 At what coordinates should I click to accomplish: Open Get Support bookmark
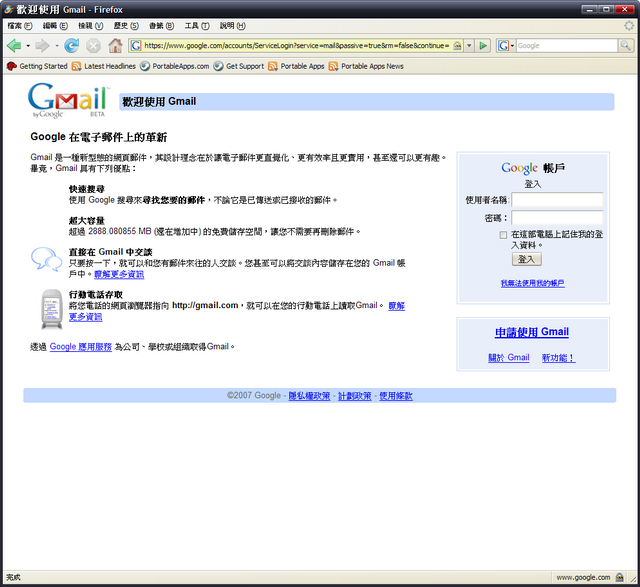pos(239,66)
